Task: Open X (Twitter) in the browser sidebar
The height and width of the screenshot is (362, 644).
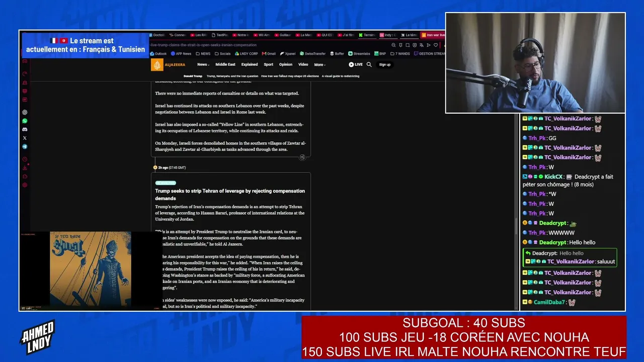Action: (x=25, y=138)
